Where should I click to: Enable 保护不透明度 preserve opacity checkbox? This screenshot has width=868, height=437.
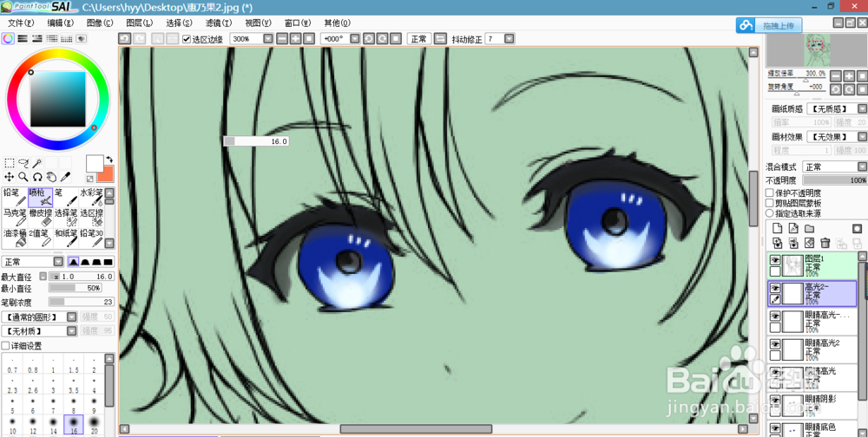tap(769, 192)
